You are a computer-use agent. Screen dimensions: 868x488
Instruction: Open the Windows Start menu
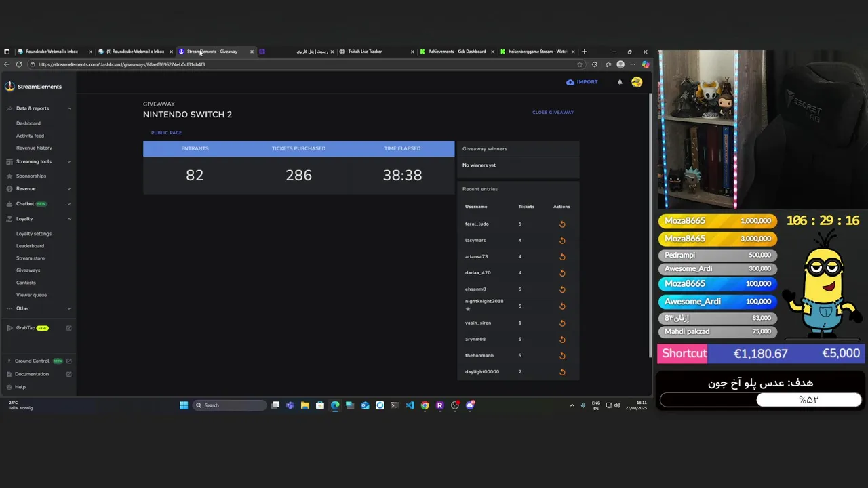184,405
